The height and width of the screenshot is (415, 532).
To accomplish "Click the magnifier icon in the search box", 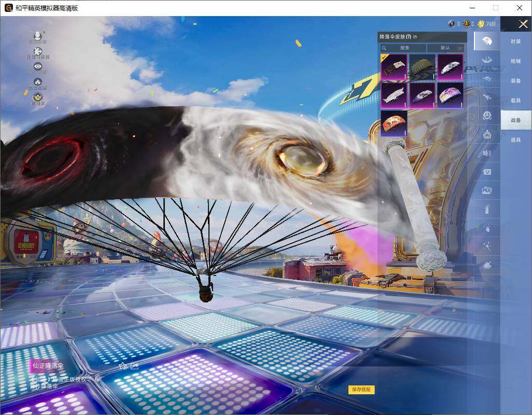I will pos(384,48).
